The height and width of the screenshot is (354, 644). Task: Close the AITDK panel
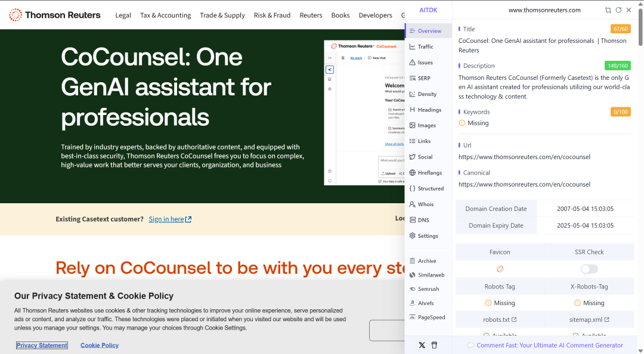point(629,10)
